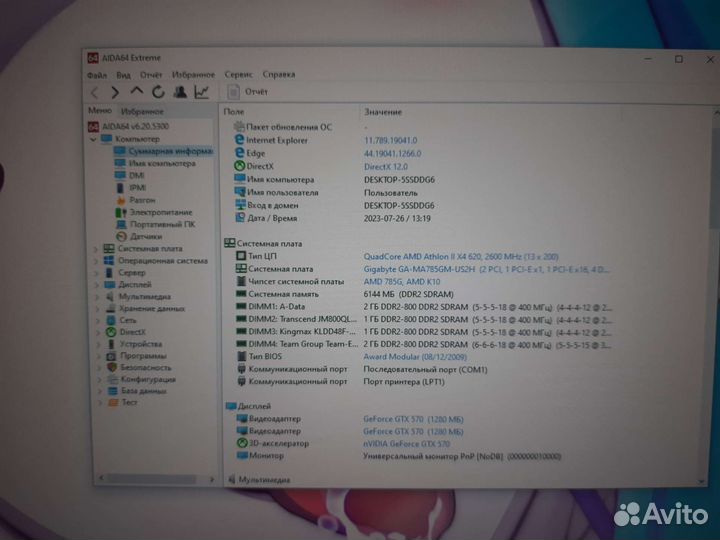
Task: Expand the Операционная система tree node
Action: (x=96, y=261)
